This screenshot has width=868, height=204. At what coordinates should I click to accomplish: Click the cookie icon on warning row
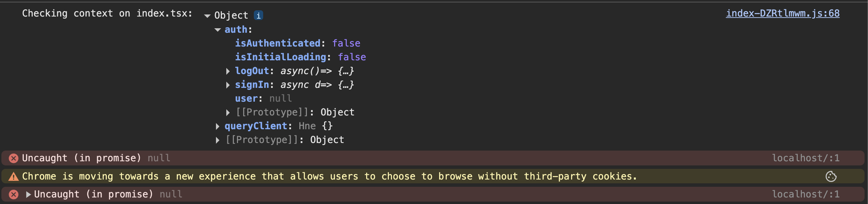pyautogui.click(x=831, y=176)
